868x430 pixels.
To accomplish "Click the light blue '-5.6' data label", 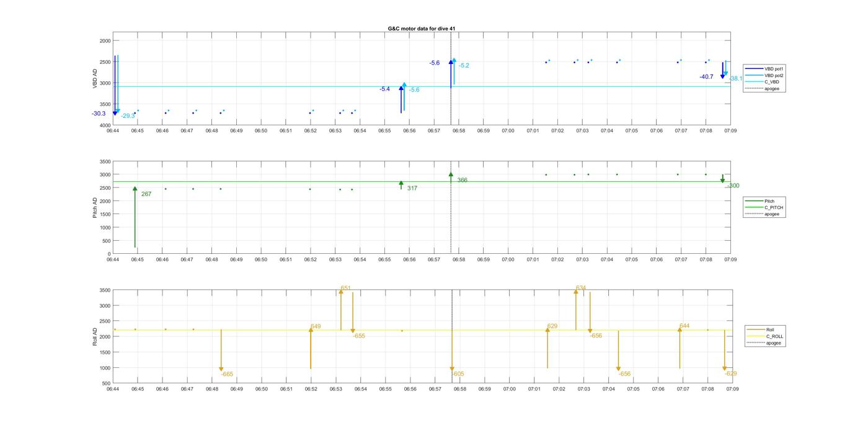I will pos(414,90).
